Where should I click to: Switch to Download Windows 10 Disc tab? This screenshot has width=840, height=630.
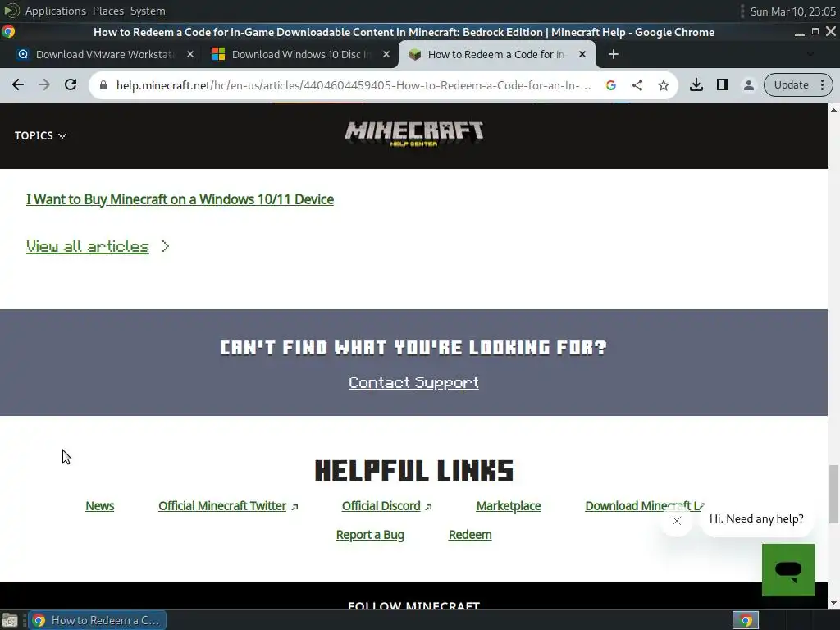click(300, 54)
